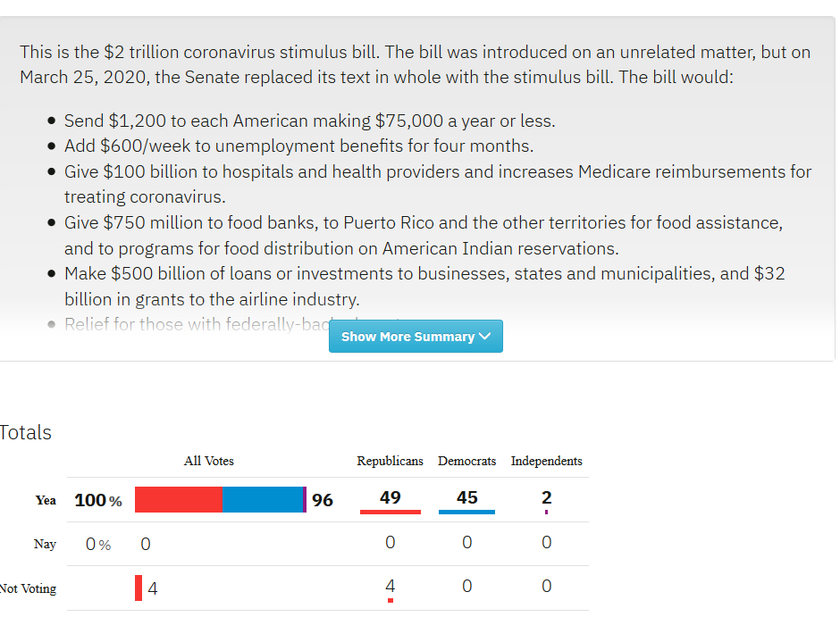Click the Independent Yea count 2

tap(546, 498)
